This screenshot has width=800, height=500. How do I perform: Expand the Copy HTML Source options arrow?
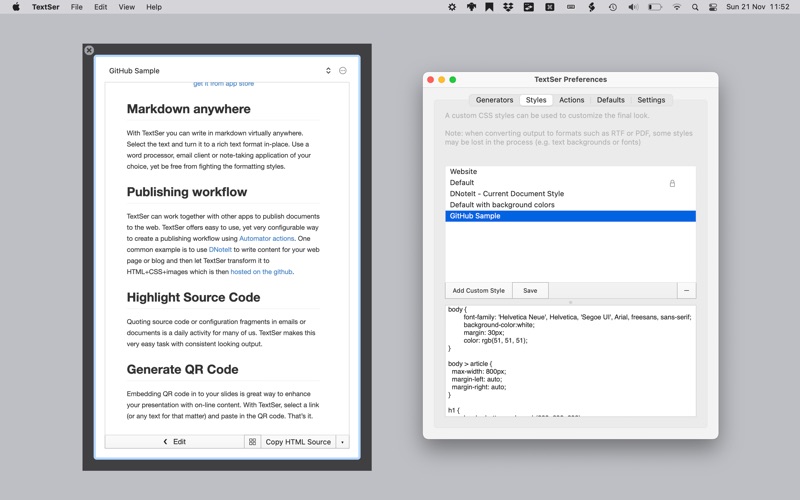(342, 442)
